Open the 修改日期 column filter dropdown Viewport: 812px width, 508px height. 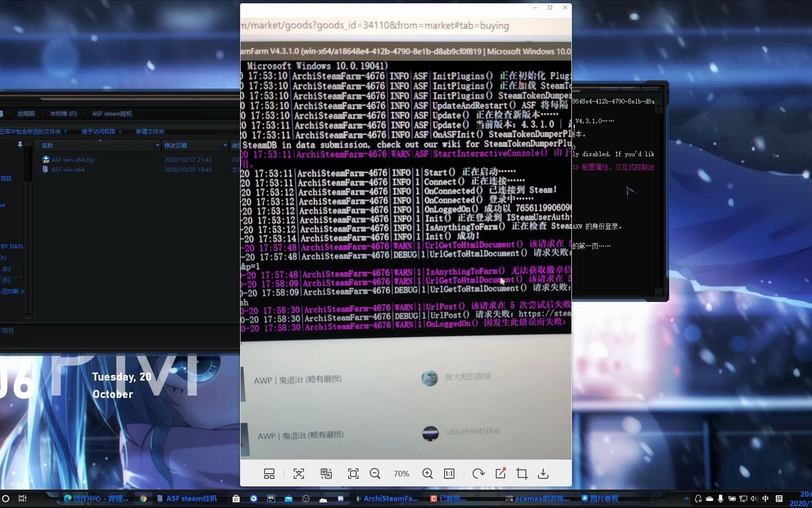tap(225, 146)
